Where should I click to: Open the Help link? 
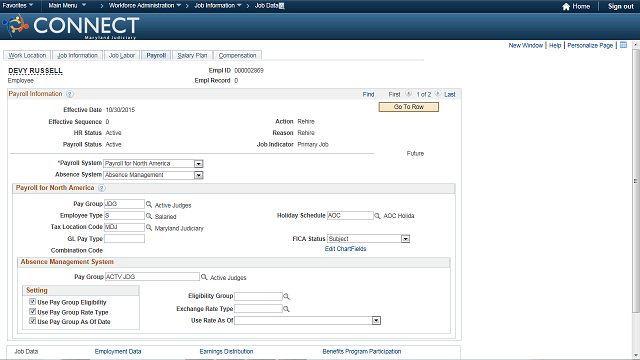tap(555, 45)
